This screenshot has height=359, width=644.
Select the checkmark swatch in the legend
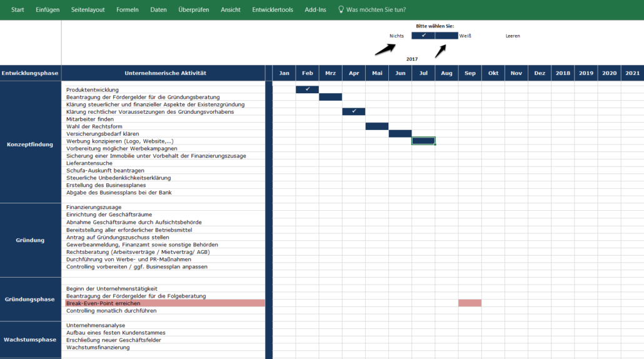(423, 36)
